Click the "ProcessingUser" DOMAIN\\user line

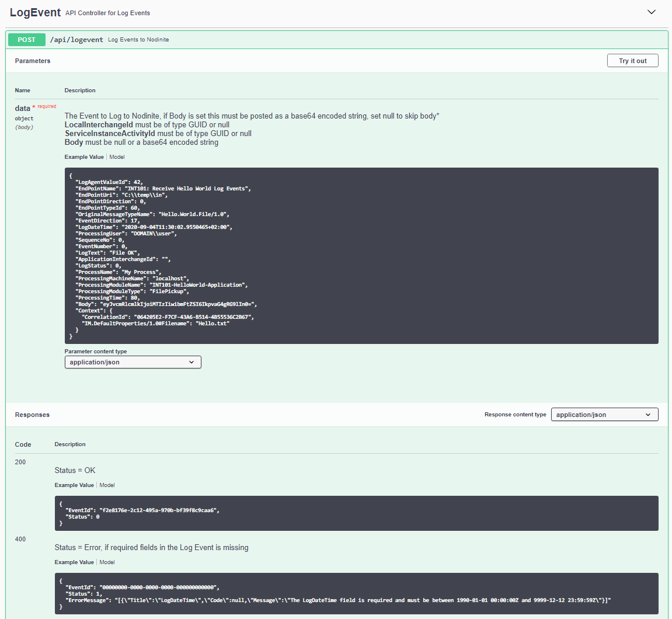coord(126,234)
